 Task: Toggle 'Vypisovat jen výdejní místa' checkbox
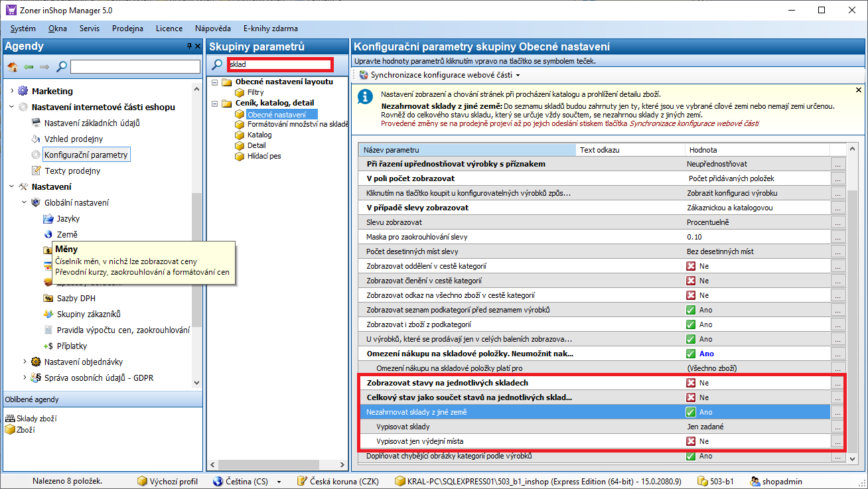pos(691,441)
